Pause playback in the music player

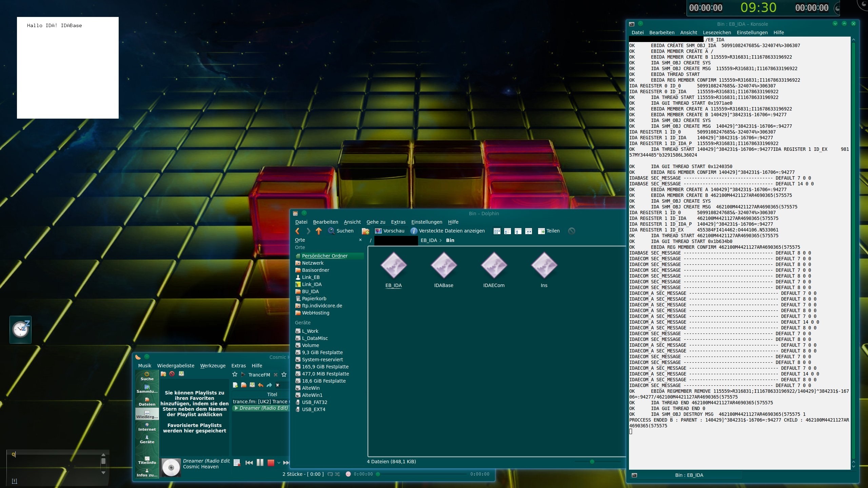coord(260,463)
